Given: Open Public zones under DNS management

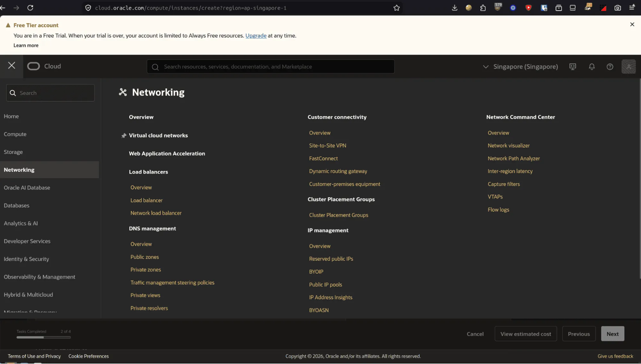Looking at the screenshot, I should [144, 257].
